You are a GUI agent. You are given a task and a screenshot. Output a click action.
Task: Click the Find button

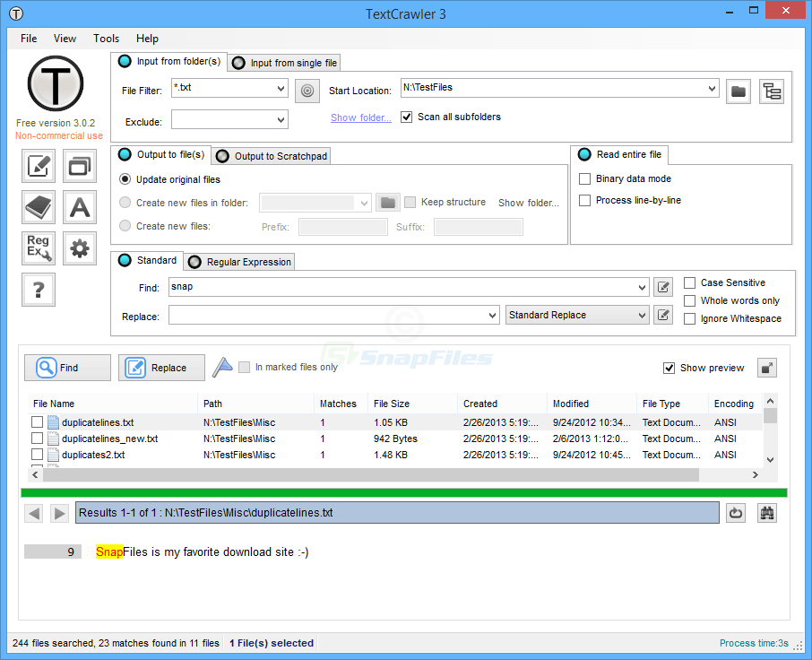pos(67,368)
